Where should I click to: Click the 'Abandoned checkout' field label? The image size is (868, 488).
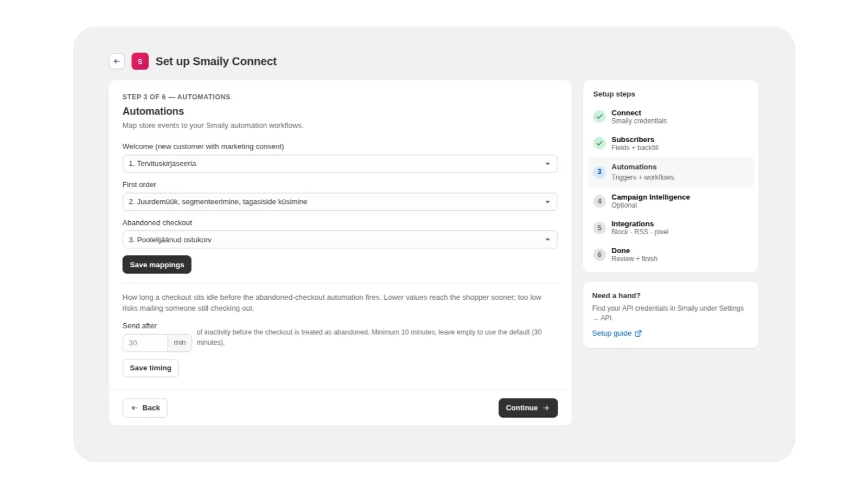pyautogui.click(x=157, y=223)
